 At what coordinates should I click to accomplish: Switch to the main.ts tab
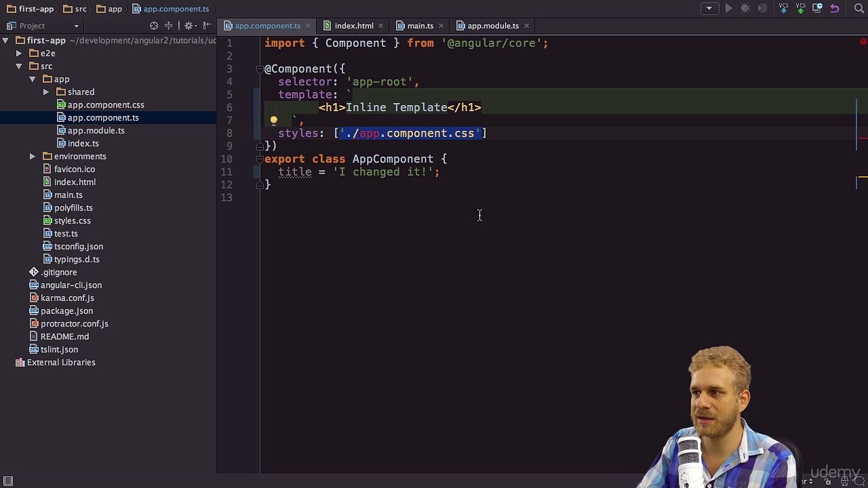(x=420, y=26)
